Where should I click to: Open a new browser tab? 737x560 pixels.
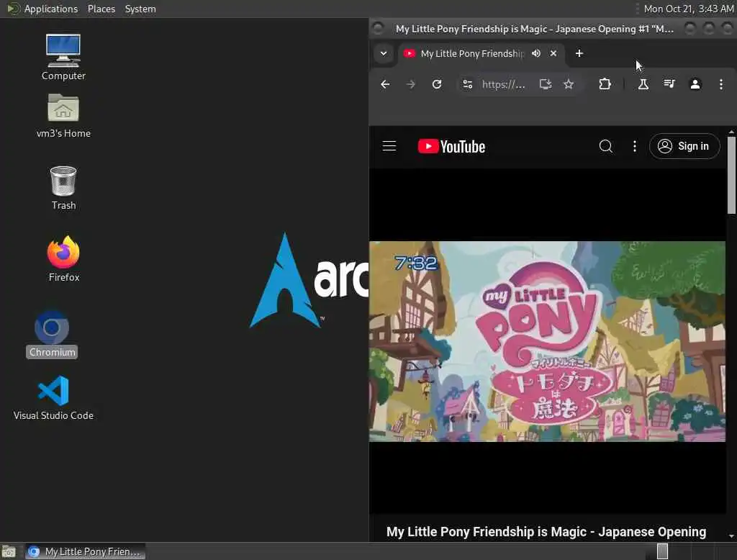(579, 53)
